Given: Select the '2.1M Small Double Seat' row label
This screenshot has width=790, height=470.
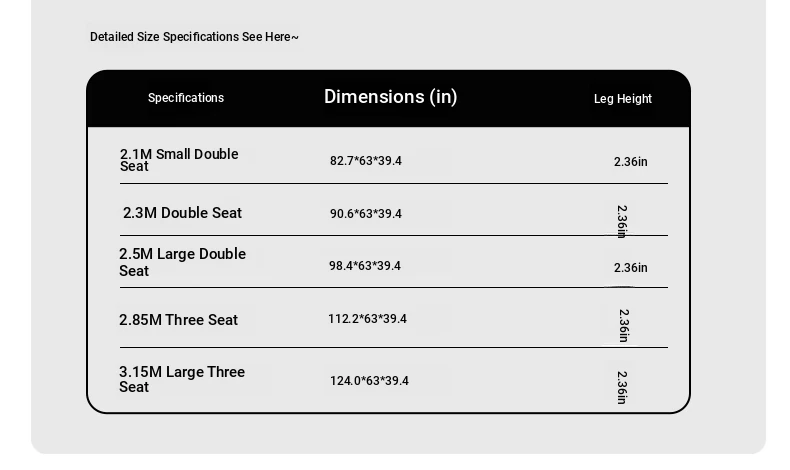Looking at the screenshot, I should pos(179,160).
